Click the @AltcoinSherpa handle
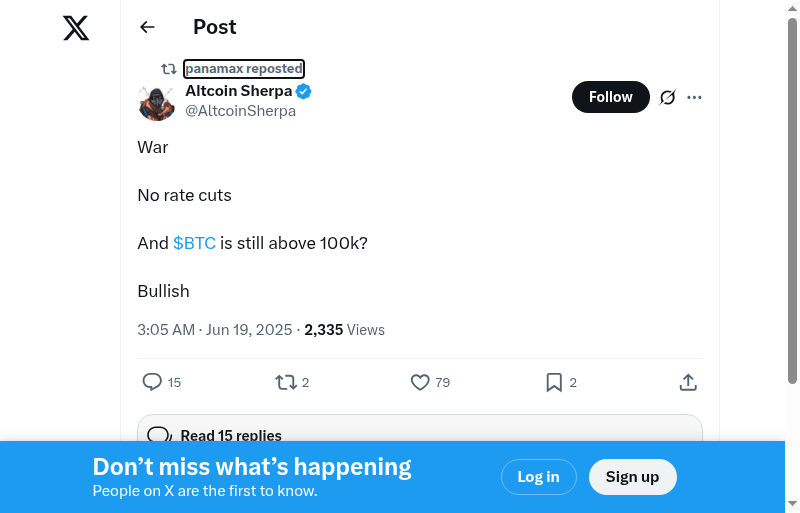 point(240,111)
